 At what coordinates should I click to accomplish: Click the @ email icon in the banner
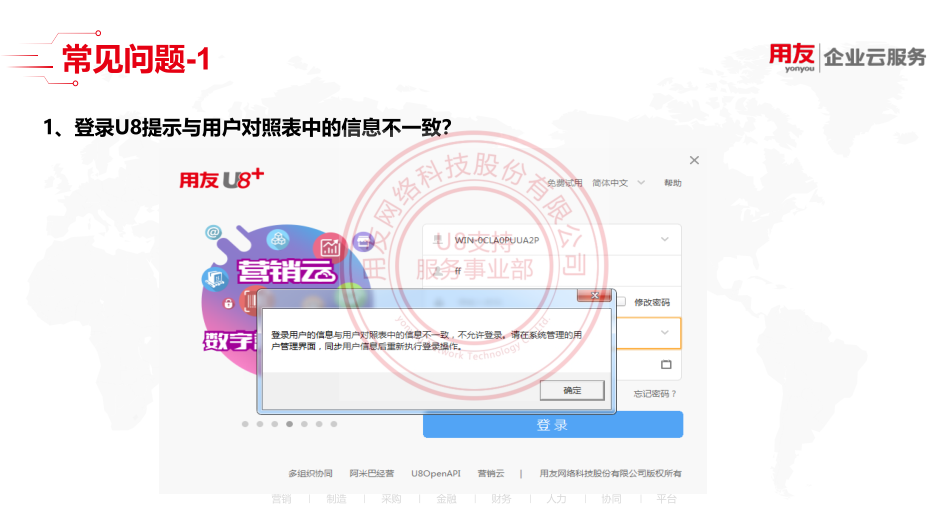click(x=213, y=232)
